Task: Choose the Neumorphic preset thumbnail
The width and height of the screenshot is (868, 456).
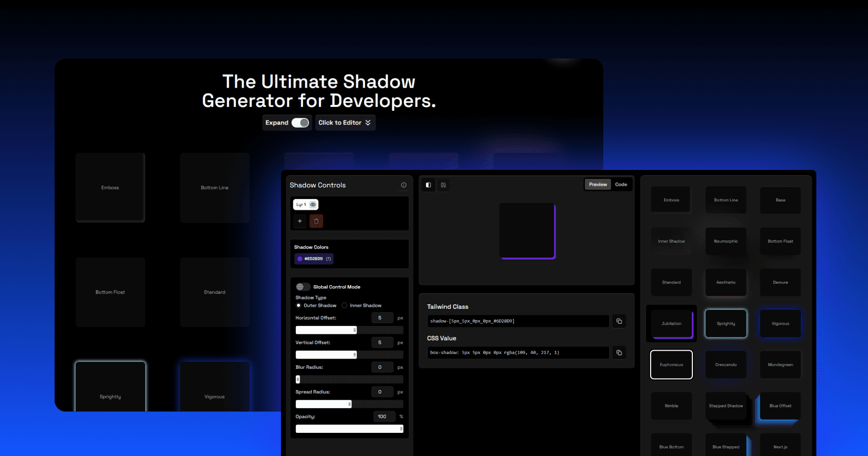Action: point(726,241)
